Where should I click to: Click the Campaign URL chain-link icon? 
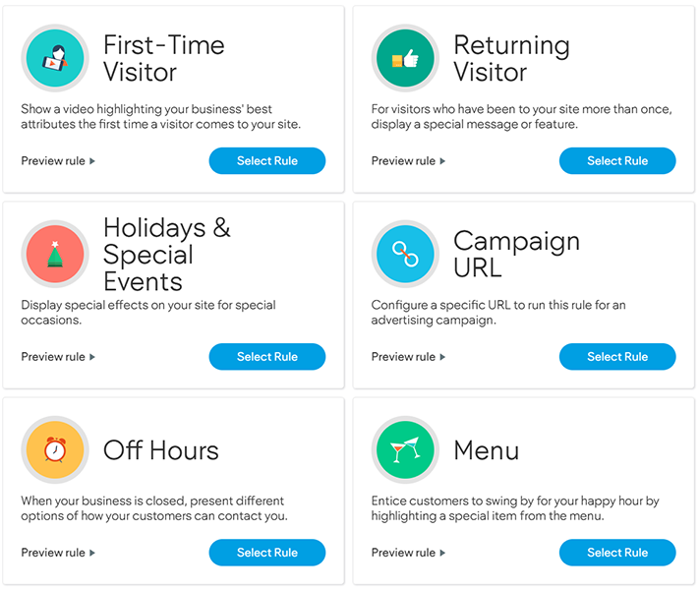(405, 255)
